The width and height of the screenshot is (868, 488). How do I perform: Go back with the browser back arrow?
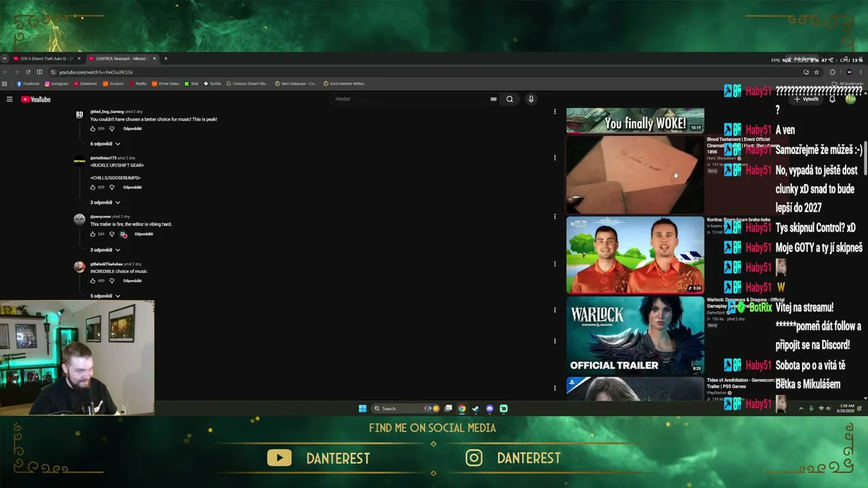click(5, 72)
